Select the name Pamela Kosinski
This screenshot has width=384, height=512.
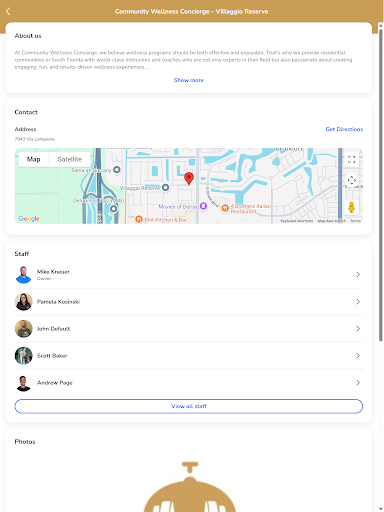[58, 302]
